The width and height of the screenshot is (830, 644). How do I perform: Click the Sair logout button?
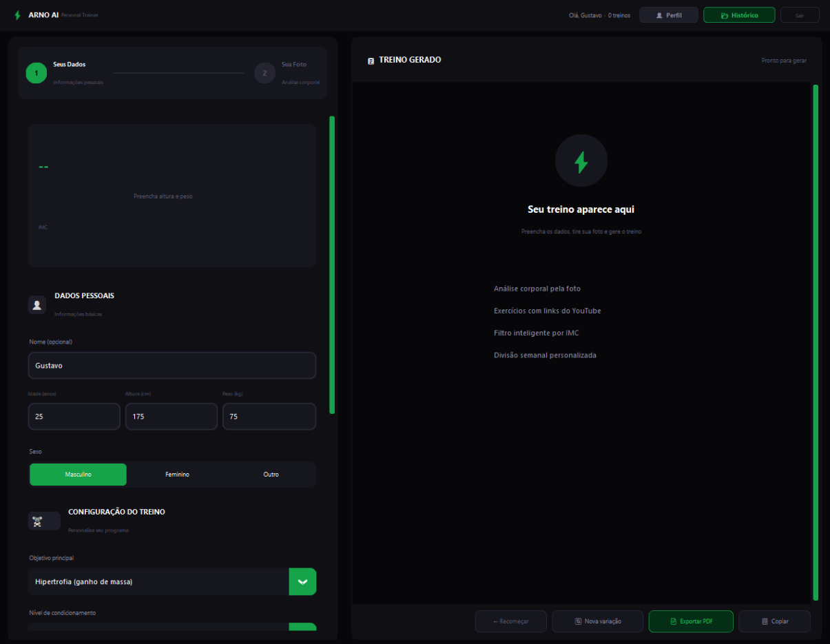tap(800, 15)
